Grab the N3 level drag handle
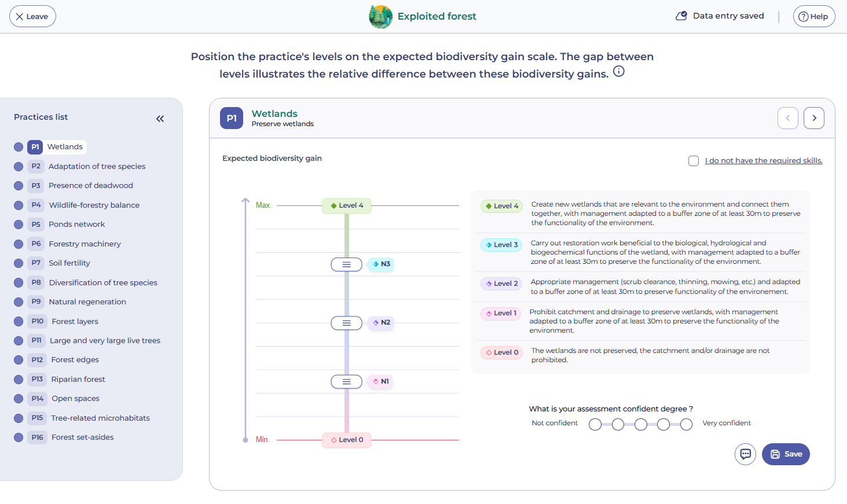The image size is (847, 504). (346, 264)
